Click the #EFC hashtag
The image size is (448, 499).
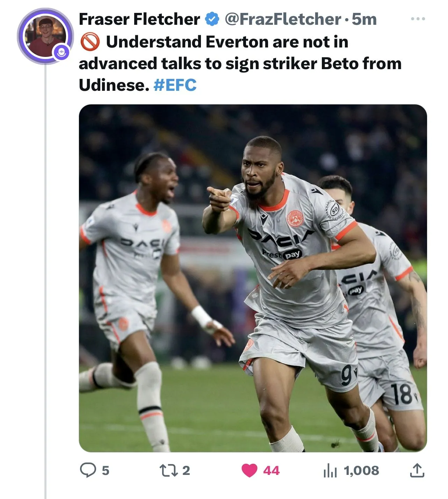tap(175, 85)
